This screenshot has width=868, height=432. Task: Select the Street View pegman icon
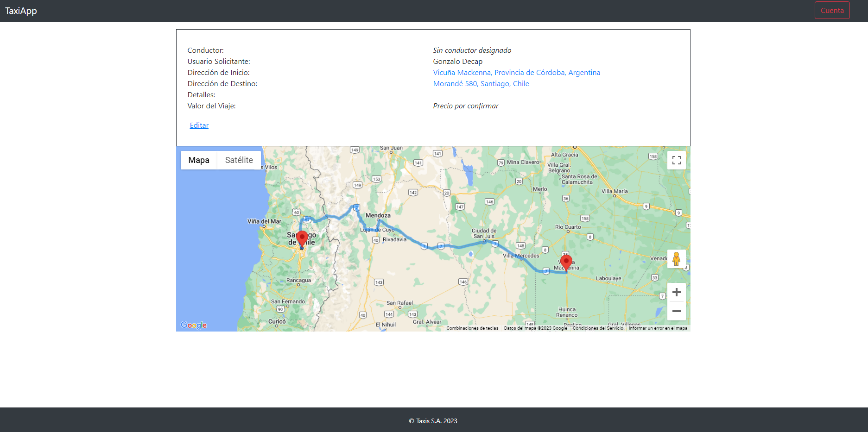click(676, 259)
